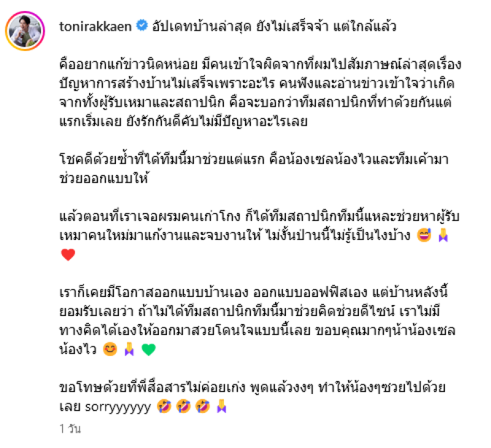The width and height of the screenshot is (491, 448).
Task: Click the first laughing emoji after sorryyyyyy
Action: click(164, 406)
